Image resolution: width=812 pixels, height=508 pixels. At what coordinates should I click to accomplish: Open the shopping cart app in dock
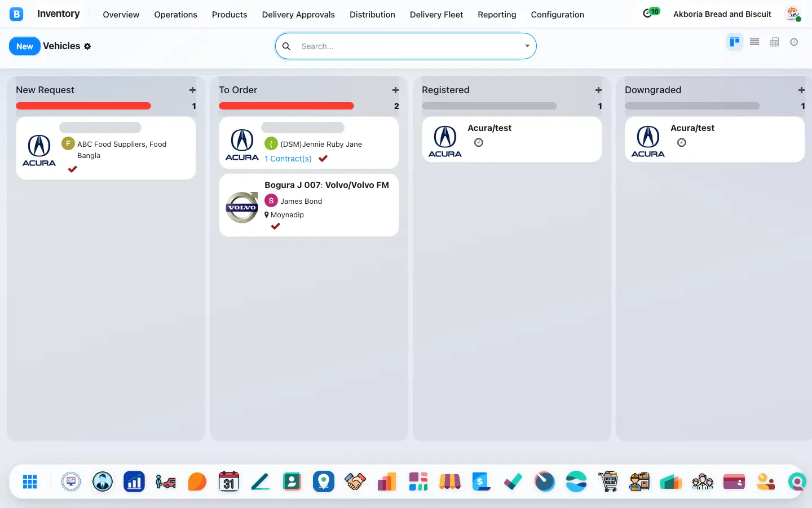(x=608, y=481)
